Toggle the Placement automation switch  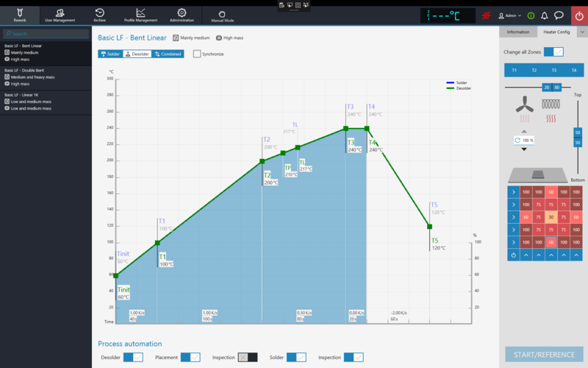click(190, 357)
